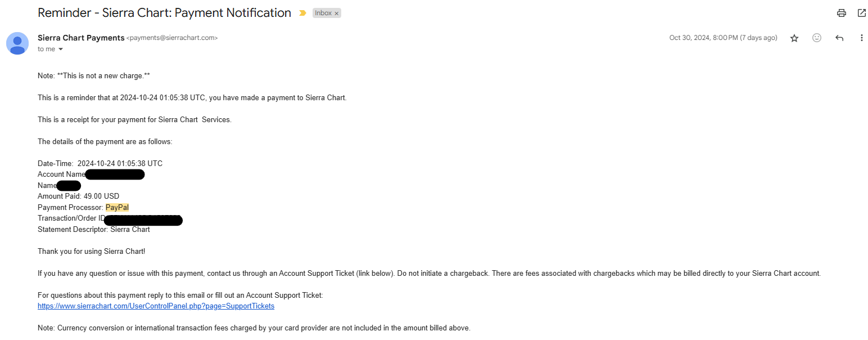Remove the Inbox label with its x
Image resolution: width=868 pixels, height=340 pixels.
[336, 14]
